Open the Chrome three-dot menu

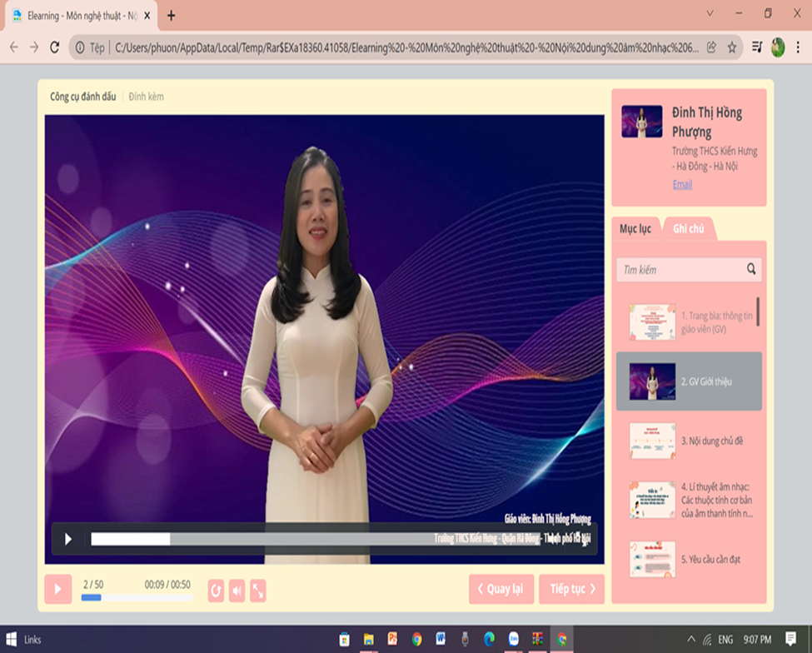[x=798, y=47]
